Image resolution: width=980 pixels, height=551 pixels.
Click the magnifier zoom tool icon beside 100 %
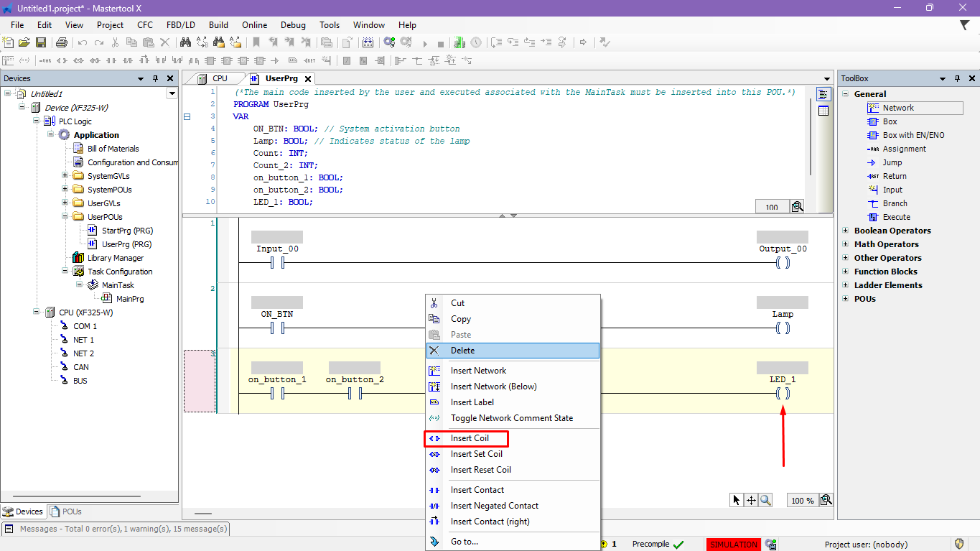(826, 500)
